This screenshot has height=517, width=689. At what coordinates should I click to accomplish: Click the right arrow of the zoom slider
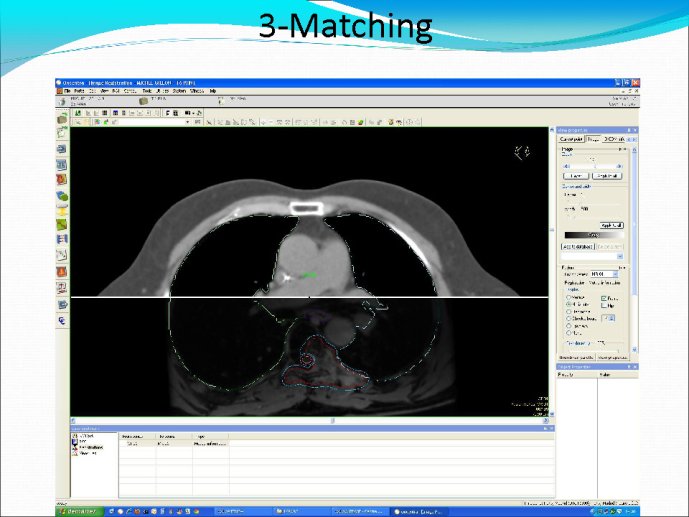pyautogui.click(x=620, y=166)
